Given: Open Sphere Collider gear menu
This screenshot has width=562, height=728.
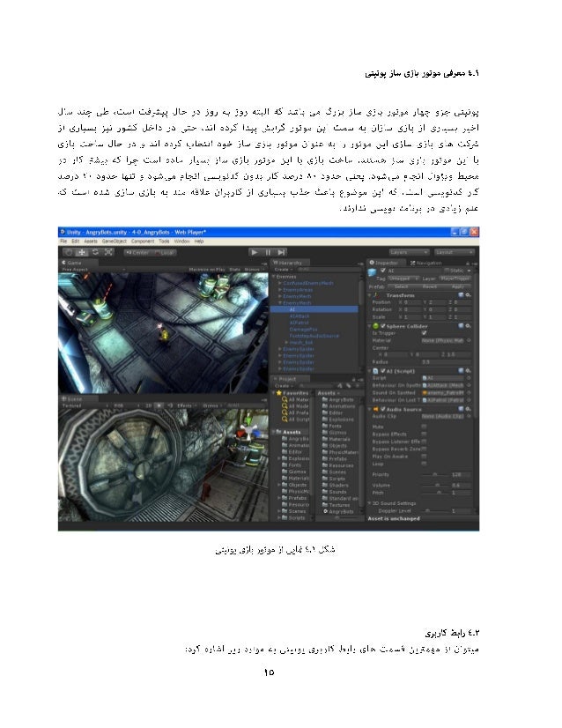Looking at the screenshot, I should pos(469,326).
